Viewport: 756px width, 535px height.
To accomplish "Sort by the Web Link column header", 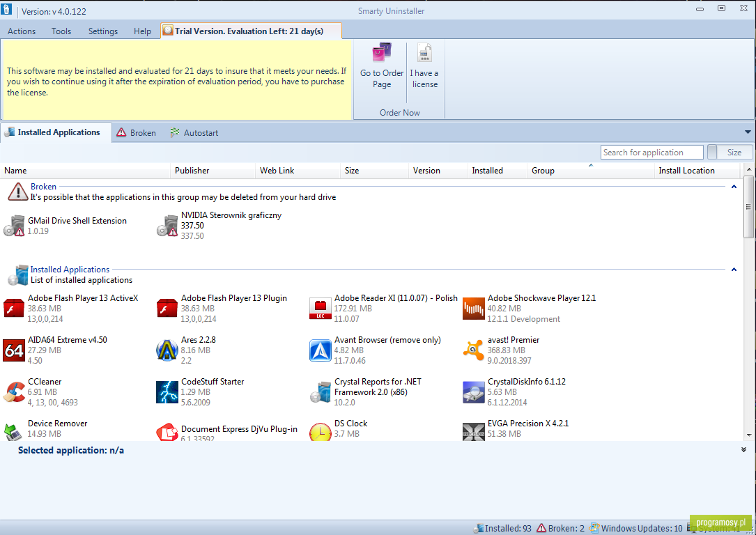I will pos(298,171).
